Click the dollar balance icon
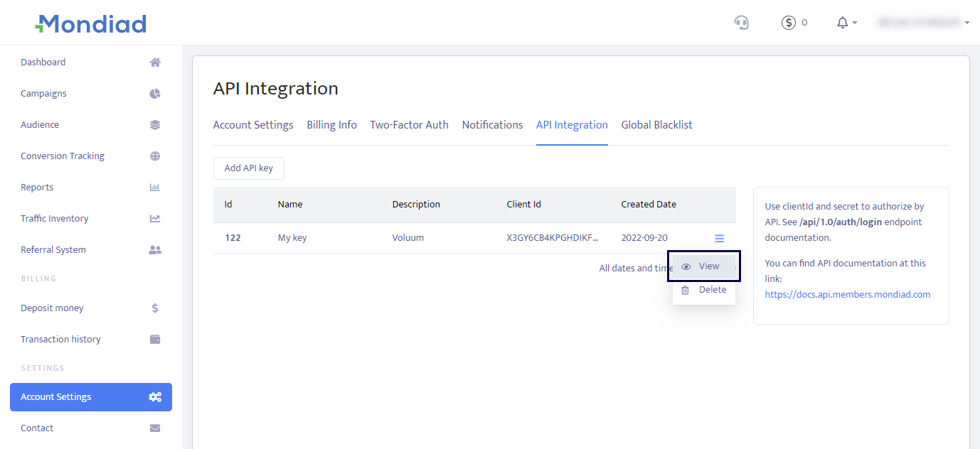 click(789, 23)
